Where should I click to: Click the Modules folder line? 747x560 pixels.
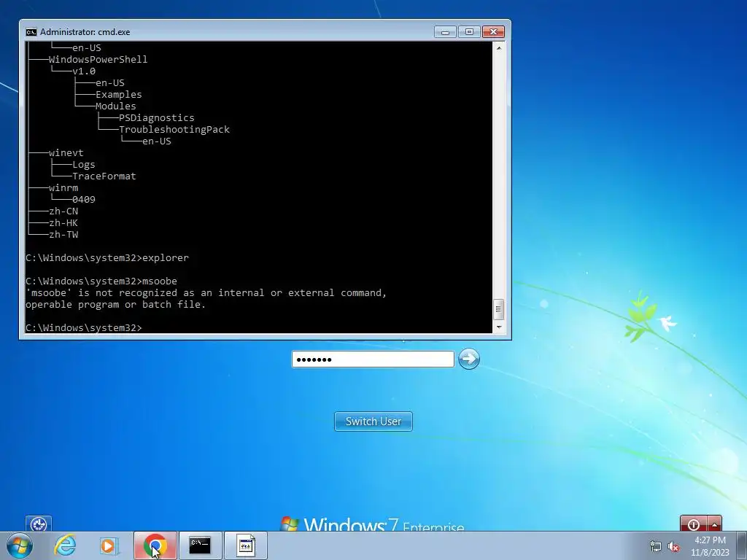tap(116, 106)
